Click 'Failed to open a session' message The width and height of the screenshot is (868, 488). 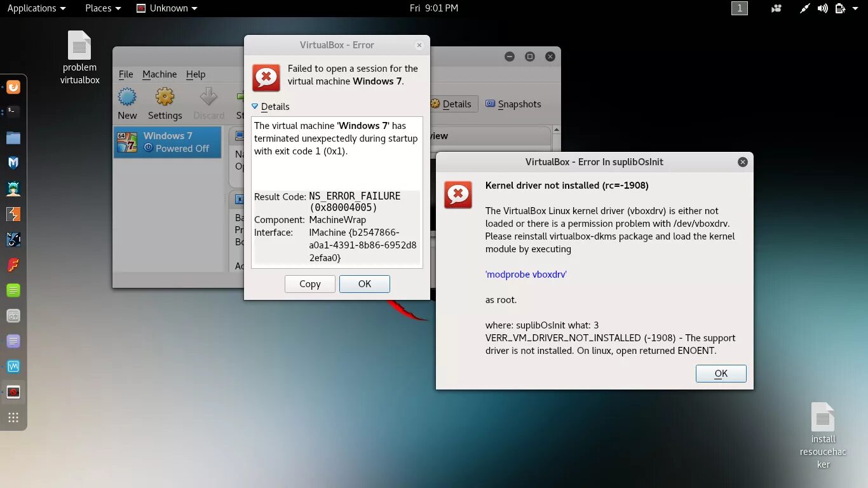[x=353, y=75]
